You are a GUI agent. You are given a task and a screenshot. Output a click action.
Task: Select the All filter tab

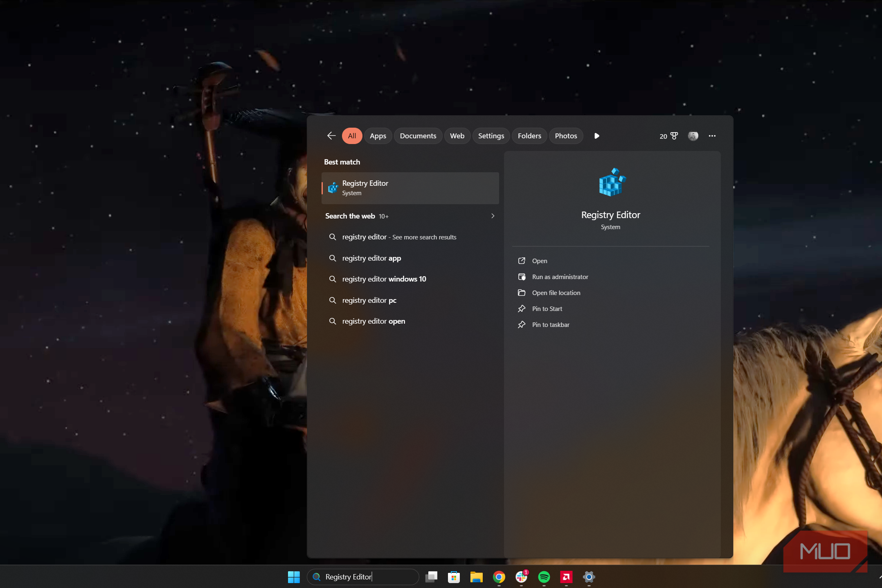pos(352,136)
